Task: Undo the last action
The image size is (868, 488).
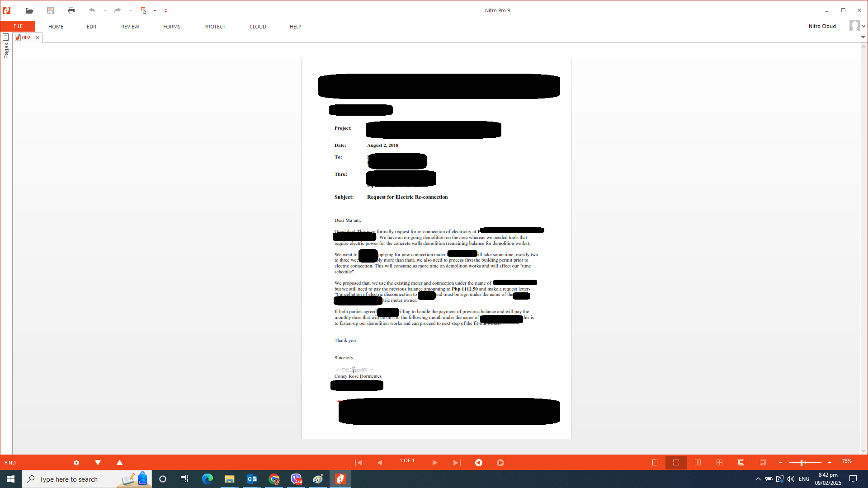Action: tap(92, 10)
